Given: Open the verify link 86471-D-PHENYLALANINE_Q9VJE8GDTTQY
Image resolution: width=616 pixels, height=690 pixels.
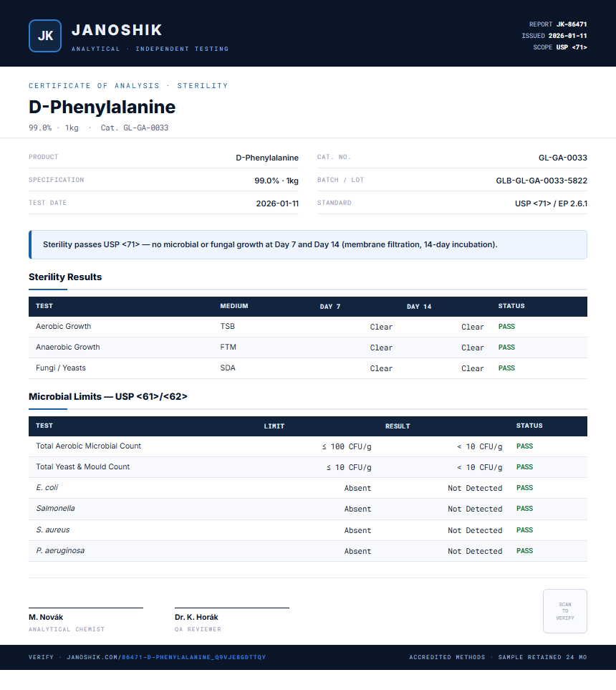Looking at the screenshot, I should [193, 657].
